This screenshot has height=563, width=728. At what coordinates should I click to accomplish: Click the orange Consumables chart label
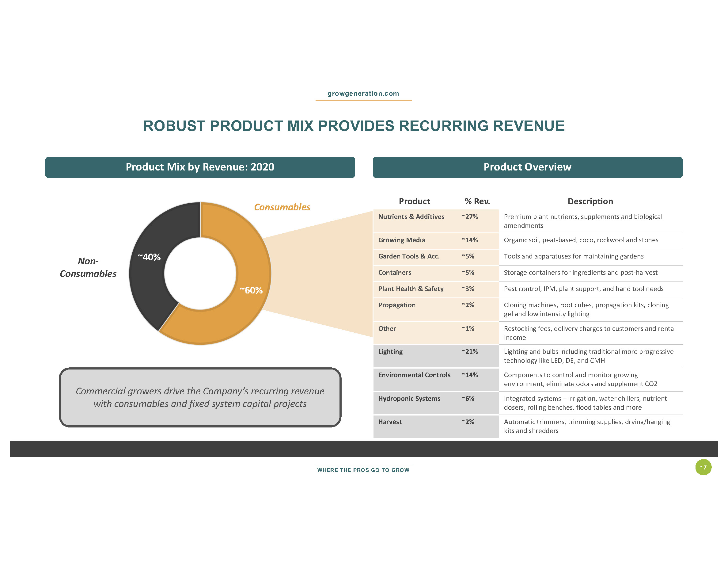(x=282, y=207)
